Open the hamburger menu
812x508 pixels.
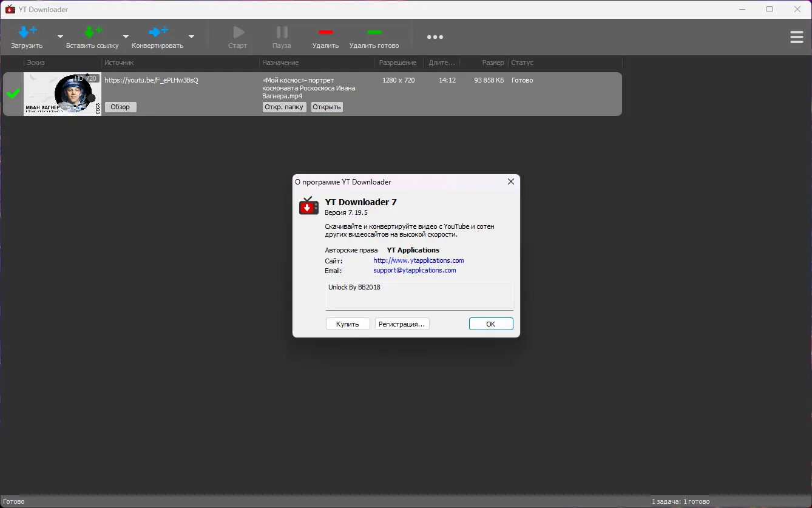click(797, 37)
